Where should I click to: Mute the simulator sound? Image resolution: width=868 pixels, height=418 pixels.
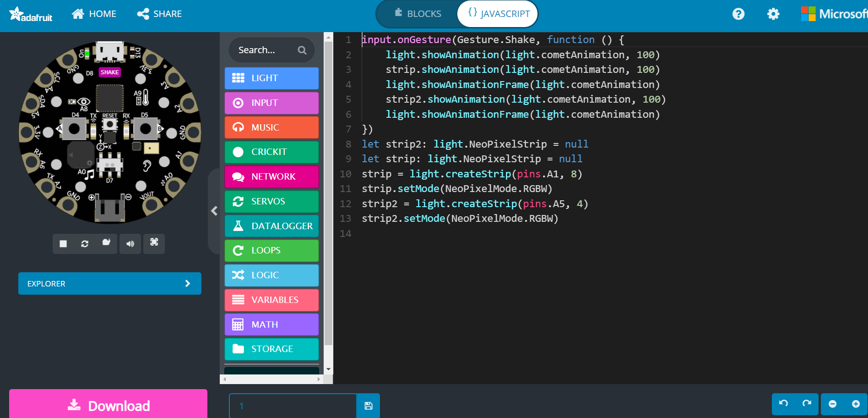tap(130, 243)
